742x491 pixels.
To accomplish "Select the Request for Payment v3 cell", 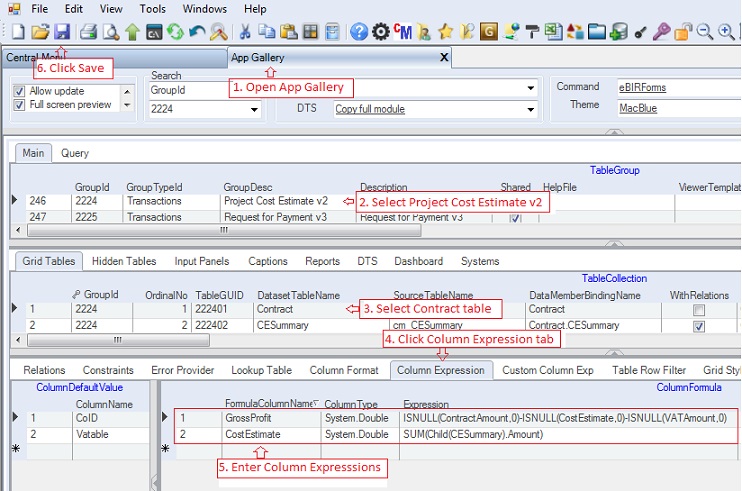I will [287, 217].
